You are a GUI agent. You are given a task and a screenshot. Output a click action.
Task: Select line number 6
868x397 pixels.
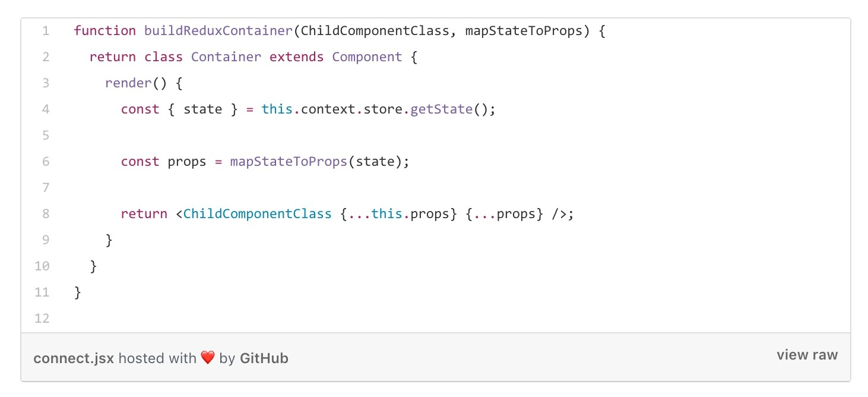46,162
